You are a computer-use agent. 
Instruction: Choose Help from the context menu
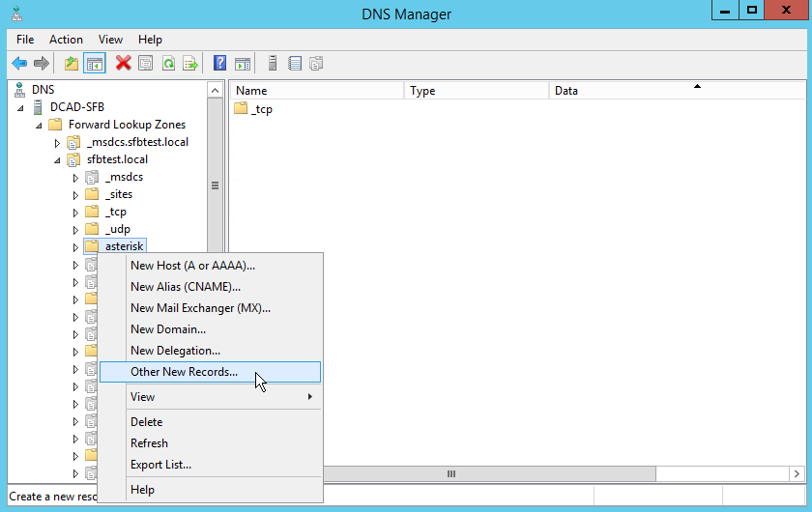coord(211,489)
